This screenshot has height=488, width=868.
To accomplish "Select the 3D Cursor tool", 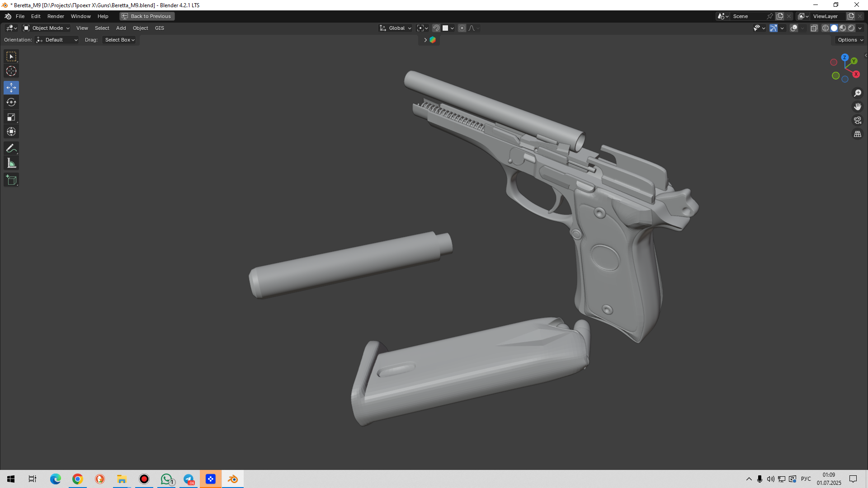I will point(11,71).
